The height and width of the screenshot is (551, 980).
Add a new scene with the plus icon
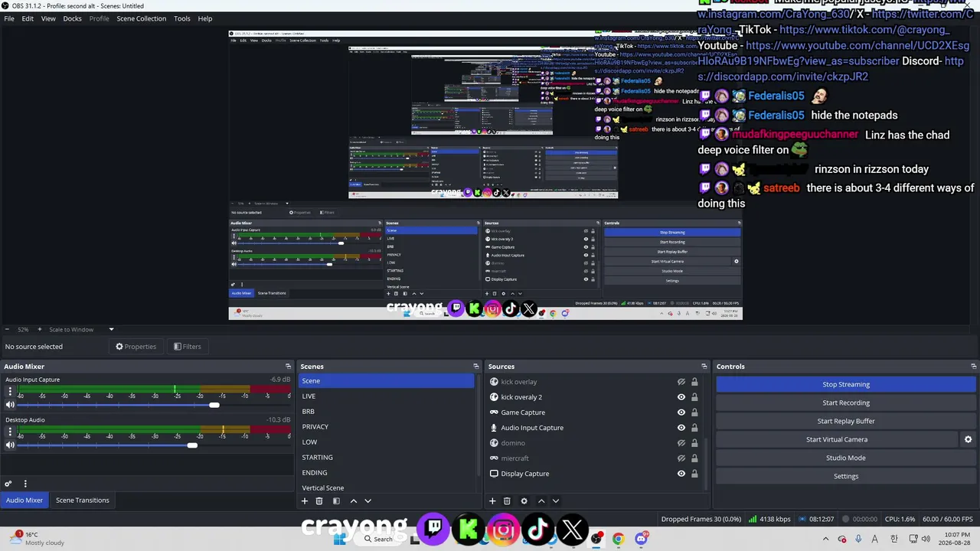click(305, 501)
